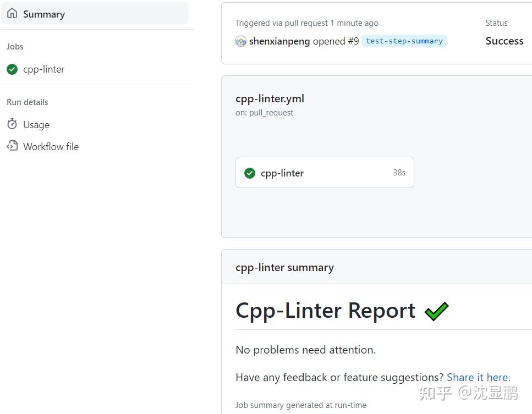Click the test-step-summary branch badge
The image size is (532, 414).
tap(404, 41)
